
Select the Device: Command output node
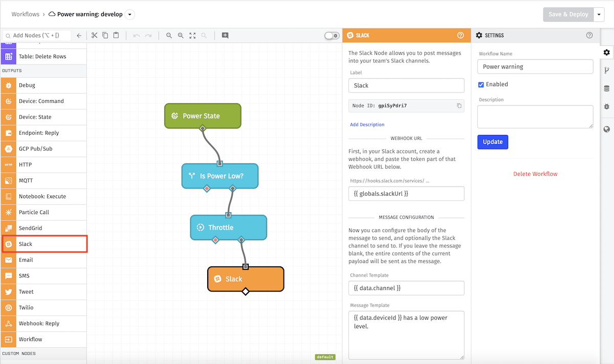point(43,101)
